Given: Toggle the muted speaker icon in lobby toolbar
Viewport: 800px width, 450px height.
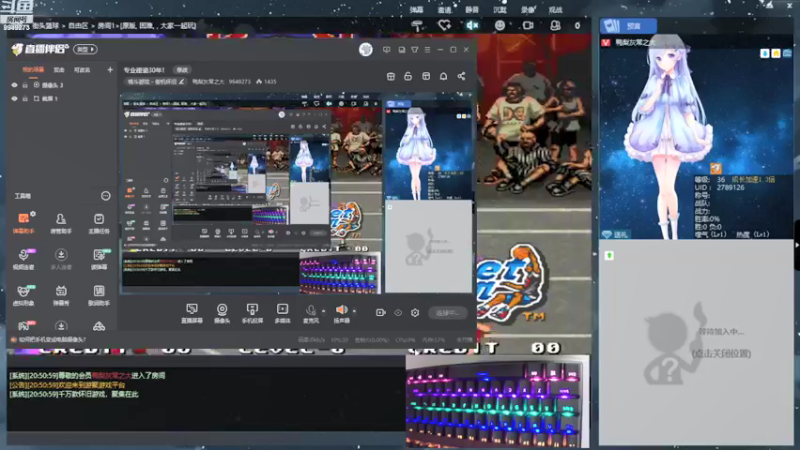Looking at the screenshot, I should pos(472,25).
